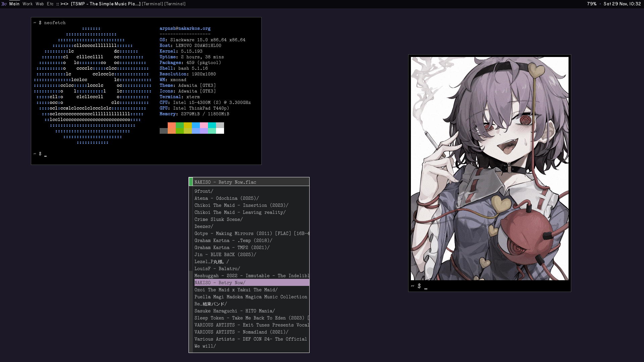Open the LouisF - Balatro folder
The height and width of the screenshot is (362, 644).
coord(217,269)
